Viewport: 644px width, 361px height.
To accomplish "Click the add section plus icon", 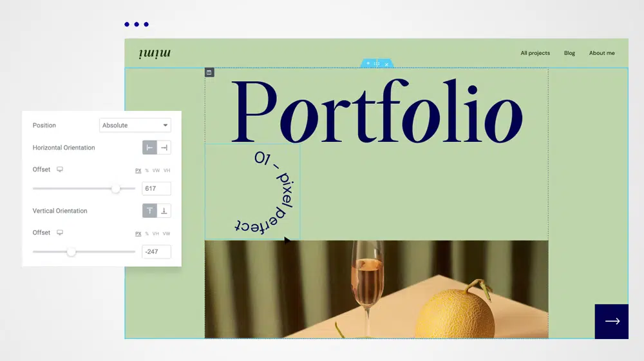I will coord(368,63).
